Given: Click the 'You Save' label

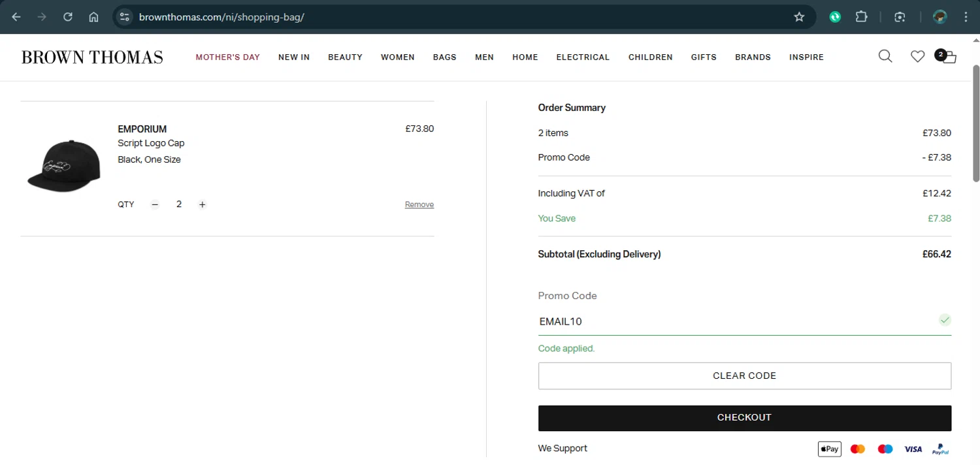Looking at the screenshot, I should click(x=557, y=218).
